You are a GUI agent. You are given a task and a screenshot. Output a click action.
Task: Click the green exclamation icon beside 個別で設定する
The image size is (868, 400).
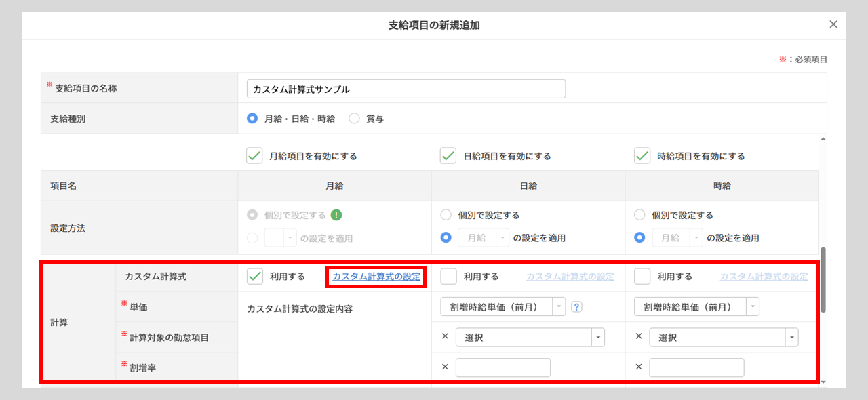click(x=336, y=215)
